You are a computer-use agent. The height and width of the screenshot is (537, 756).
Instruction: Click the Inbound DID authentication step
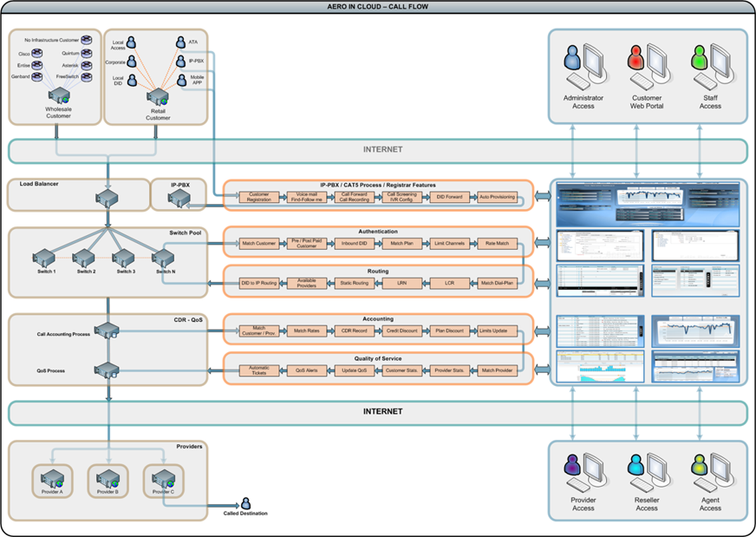coord(355,244)
